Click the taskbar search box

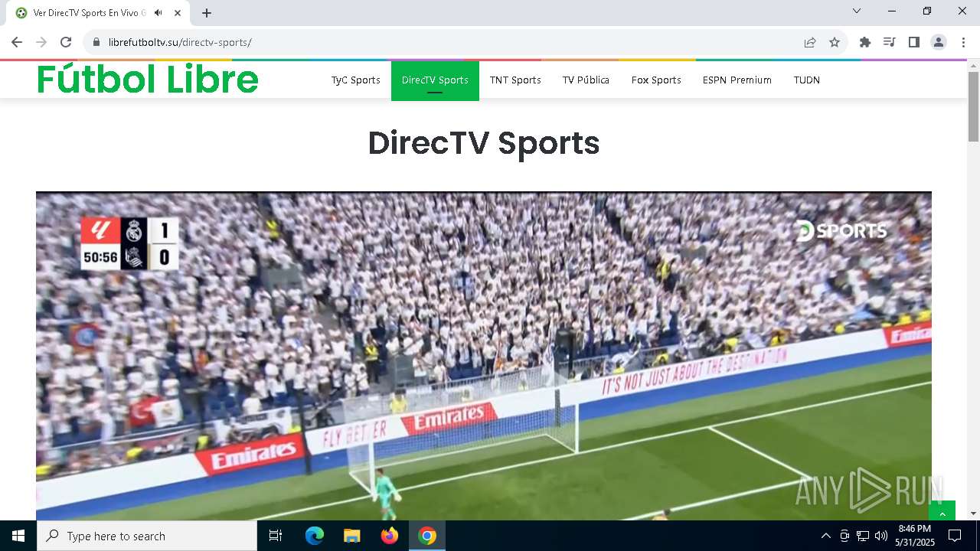click(x=147, y=536)
